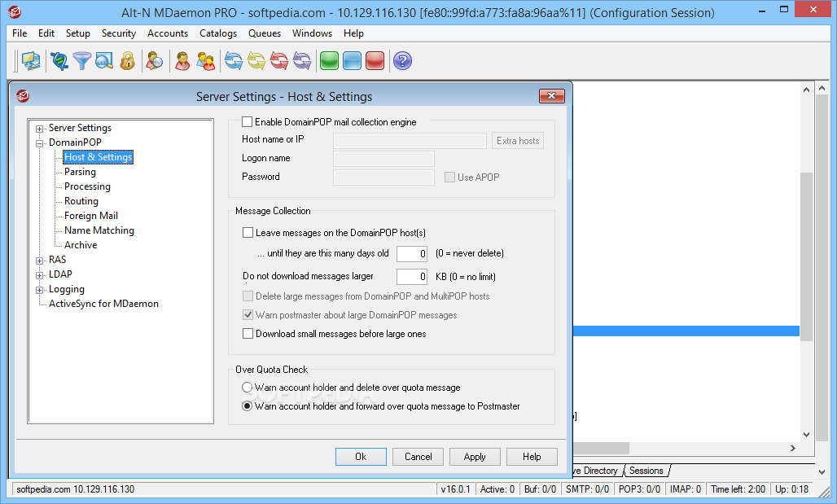Click the Extra hosts button

(x=518, y=140)
